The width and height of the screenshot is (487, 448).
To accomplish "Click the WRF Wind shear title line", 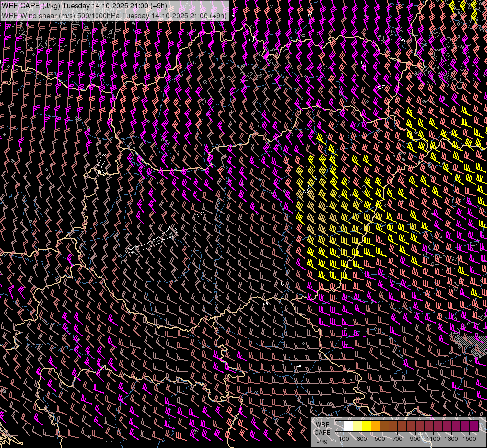I will [114, 15].
